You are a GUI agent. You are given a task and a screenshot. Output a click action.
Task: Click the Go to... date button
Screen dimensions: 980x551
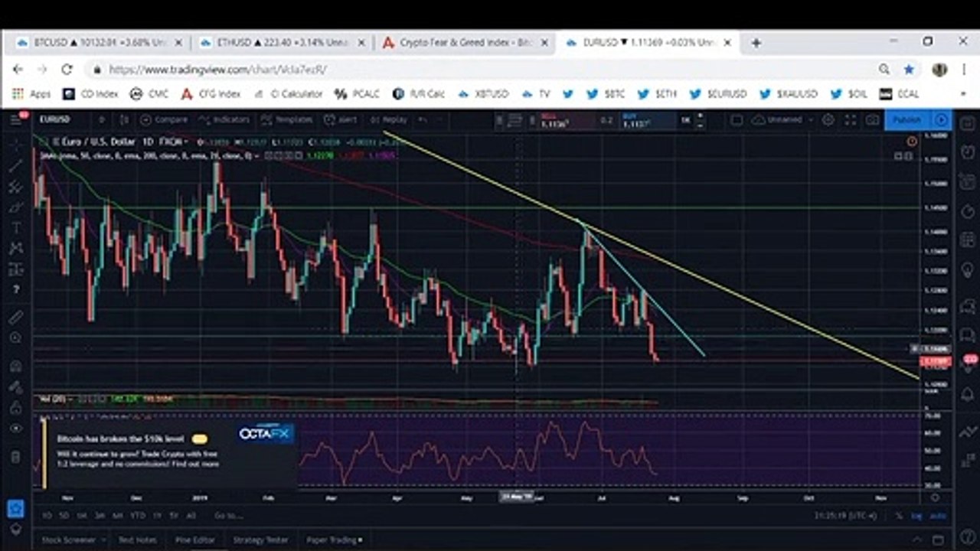228,516
